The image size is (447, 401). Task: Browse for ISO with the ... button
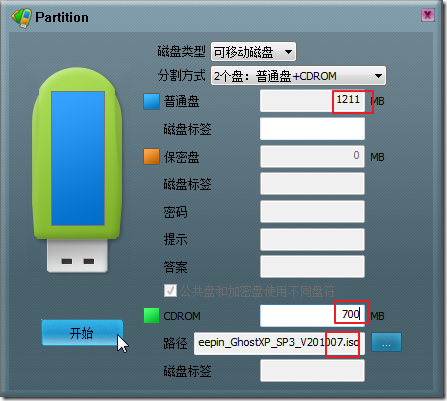[x=386, y=342]
